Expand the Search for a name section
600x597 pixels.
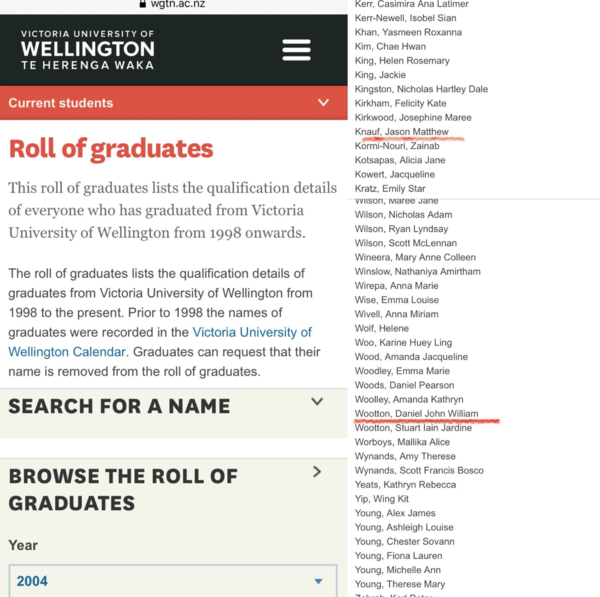click(x=174, y=413)
